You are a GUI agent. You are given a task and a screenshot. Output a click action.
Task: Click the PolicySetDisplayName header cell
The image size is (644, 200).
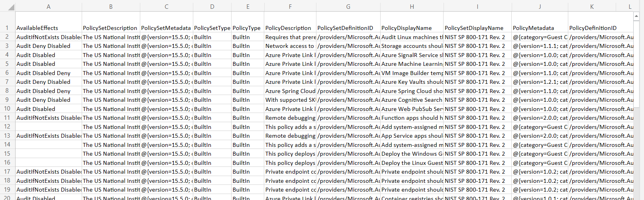tap(477, 22)
